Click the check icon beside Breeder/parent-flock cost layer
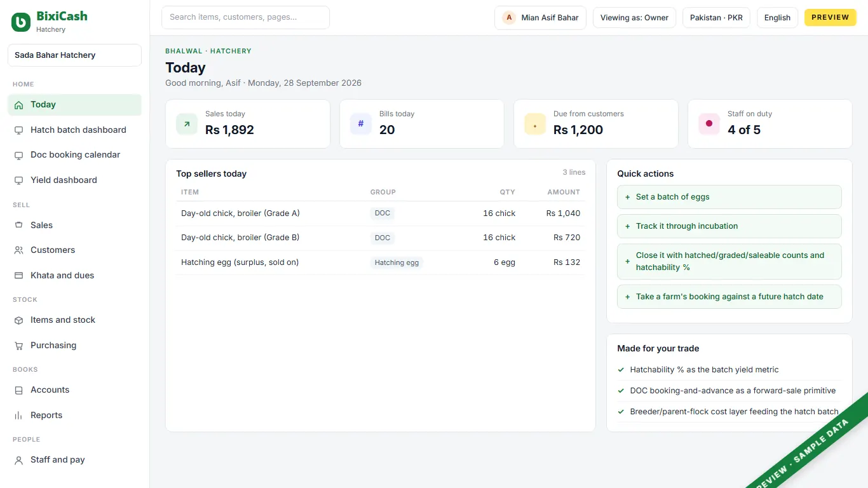Screen dimensions: 868x488 coord(621,412)
